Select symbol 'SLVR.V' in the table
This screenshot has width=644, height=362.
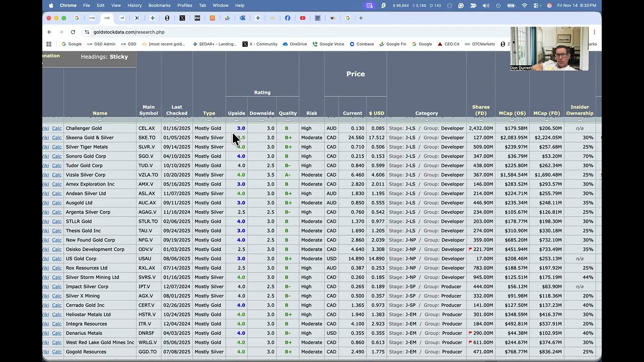[146, 147]
